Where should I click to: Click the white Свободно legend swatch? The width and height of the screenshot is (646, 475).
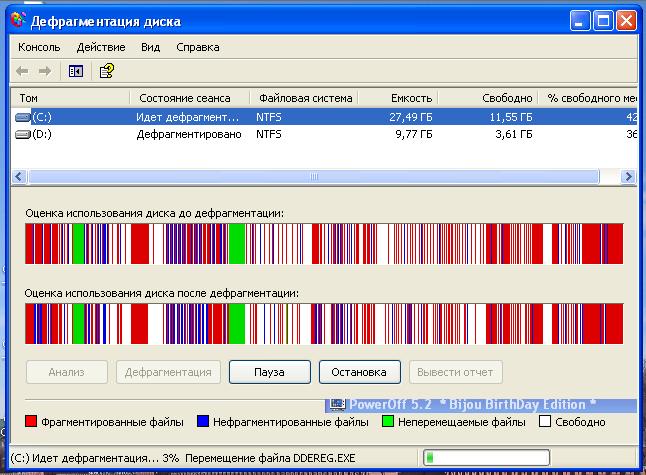[545, 421]
